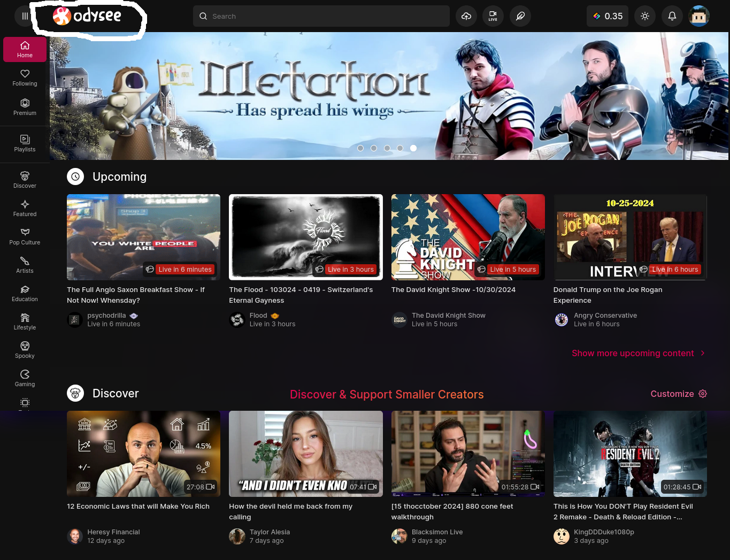
Task: Open Resident Evil 2 Remake thumbnail
Action: pyautogui.click(x=630, y=454)
